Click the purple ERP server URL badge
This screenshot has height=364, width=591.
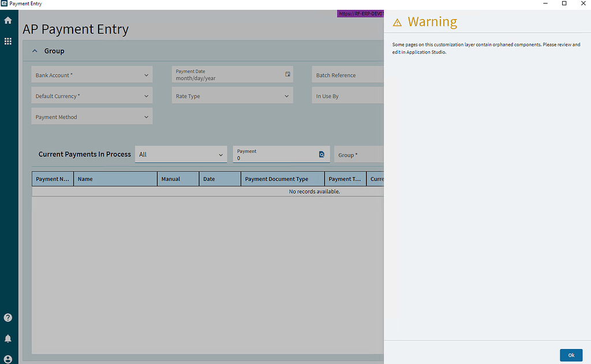click(x=360, y=14)
